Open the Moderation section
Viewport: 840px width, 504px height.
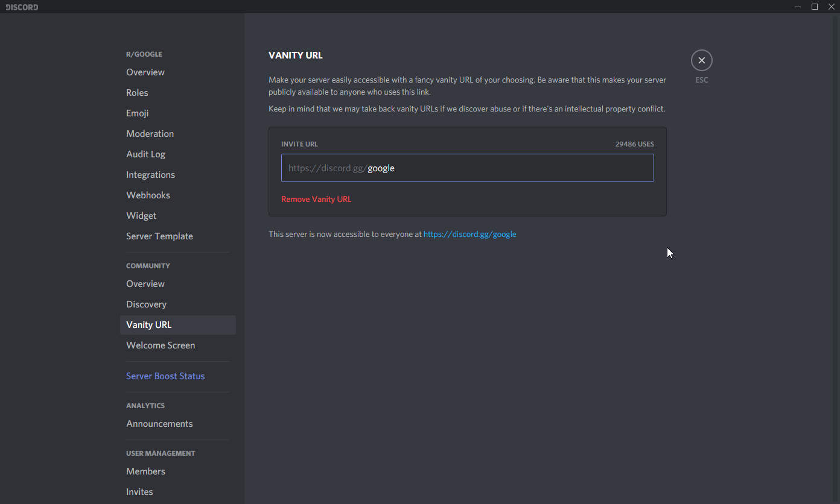(150, 134)
